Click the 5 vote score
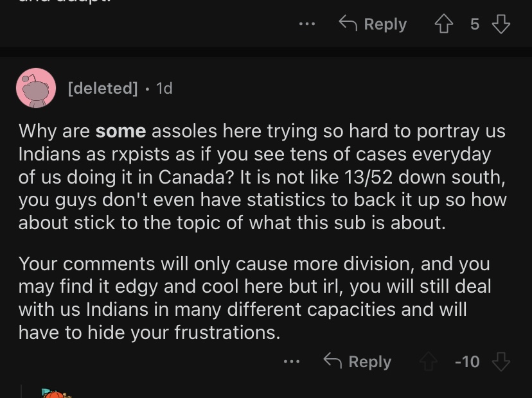Viewport: 532px width, 398px height. [475, 24]
